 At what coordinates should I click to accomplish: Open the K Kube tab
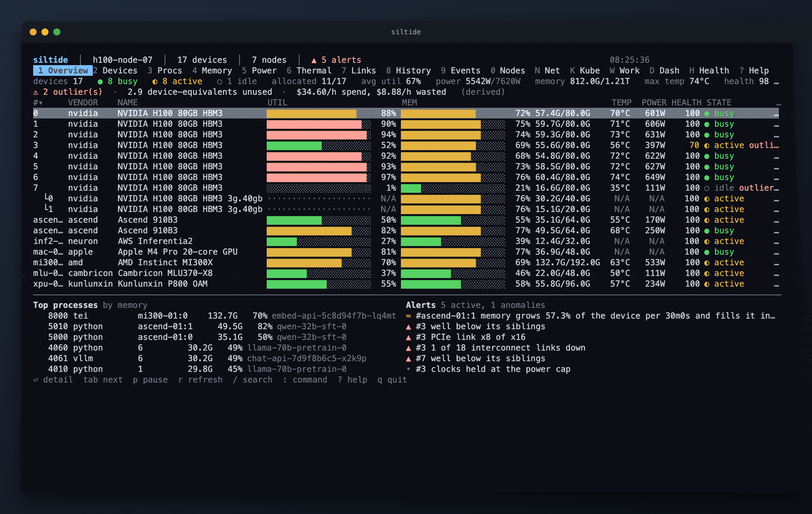585,71
